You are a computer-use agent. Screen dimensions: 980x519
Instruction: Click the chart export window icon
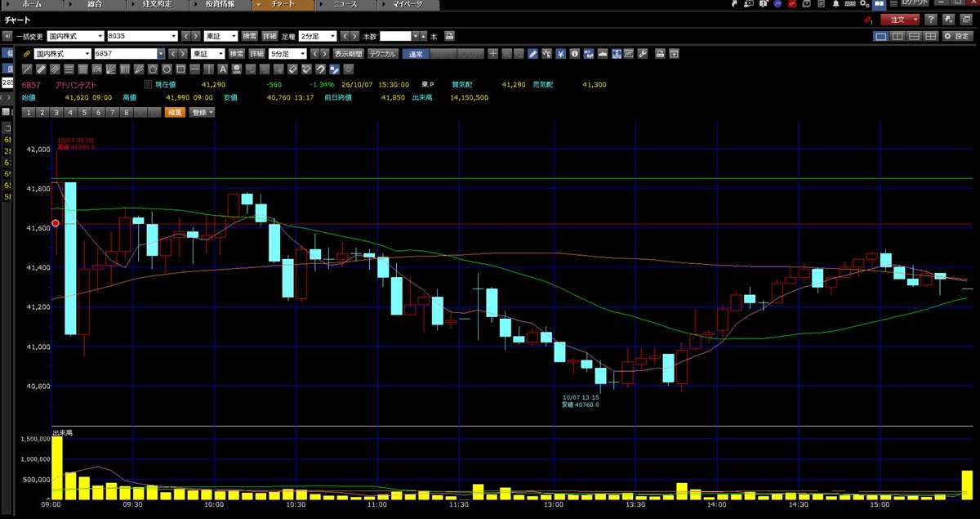point(675,54)
